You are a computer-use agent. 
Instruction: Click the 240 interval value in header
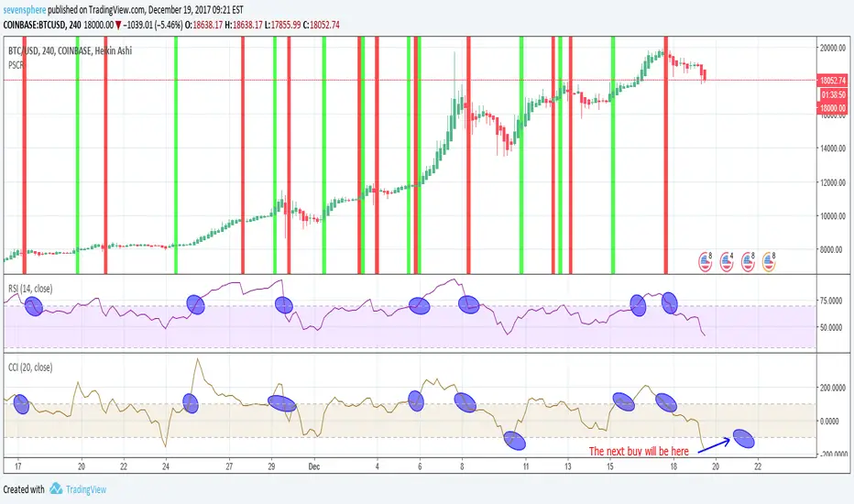coord(76,25)
